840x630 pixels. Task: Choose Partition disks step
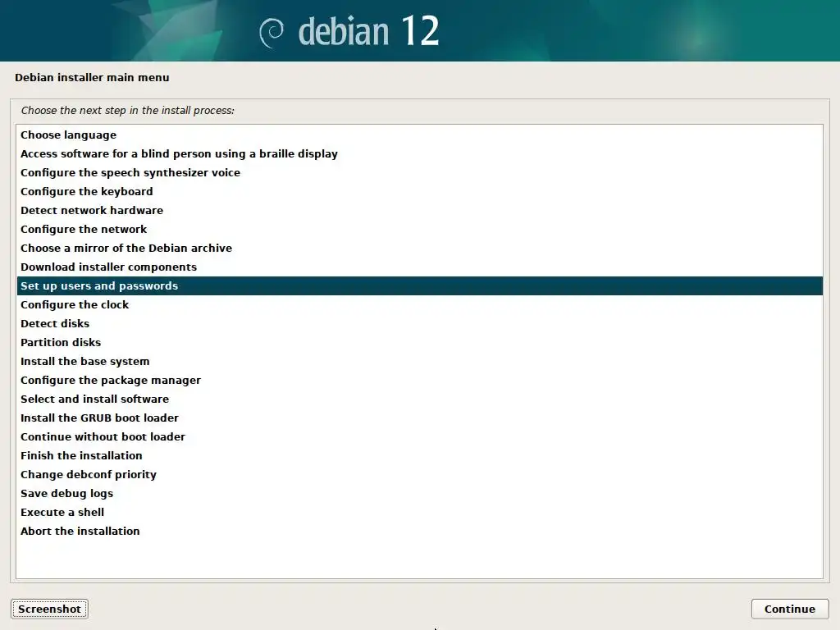tap(419, 342)
